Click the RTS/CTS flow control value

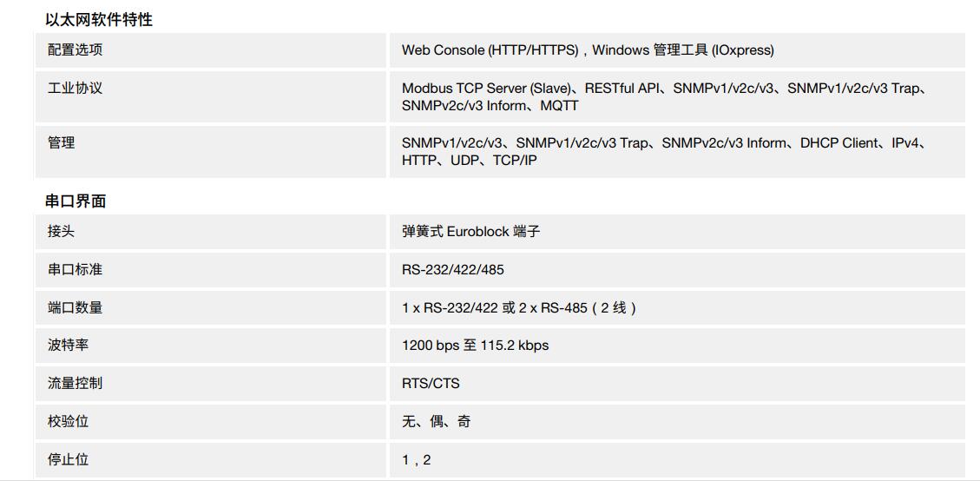pos(431,384)
